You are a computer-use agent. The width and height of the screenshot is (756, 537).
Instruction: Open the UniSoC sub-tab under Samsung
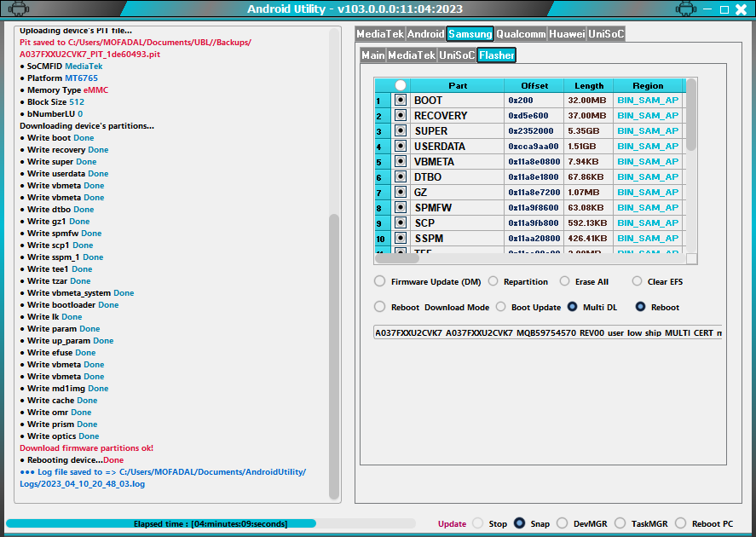pyautogui.click(x=457, y=55)
